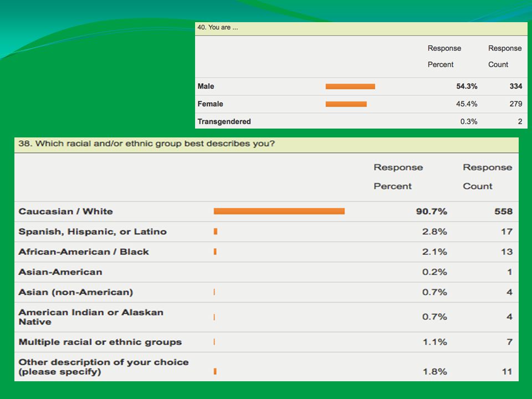Click the response count 13
Viewport: 532px width, 399px height.
coord(507,252)
